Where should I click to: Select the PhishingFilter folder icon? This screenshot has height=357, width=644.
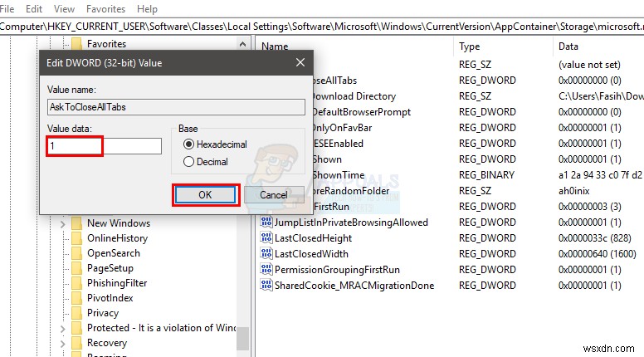(76, 283)
